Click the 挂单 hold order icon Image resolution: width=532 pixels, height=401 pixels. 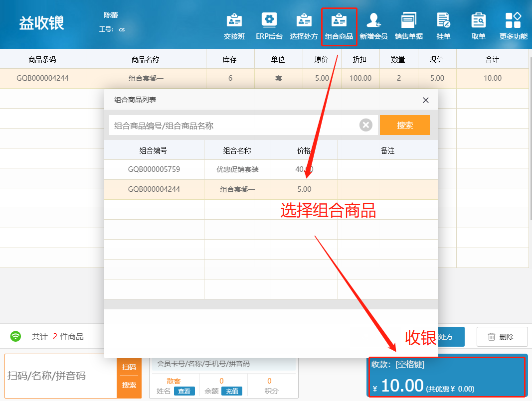444,26
